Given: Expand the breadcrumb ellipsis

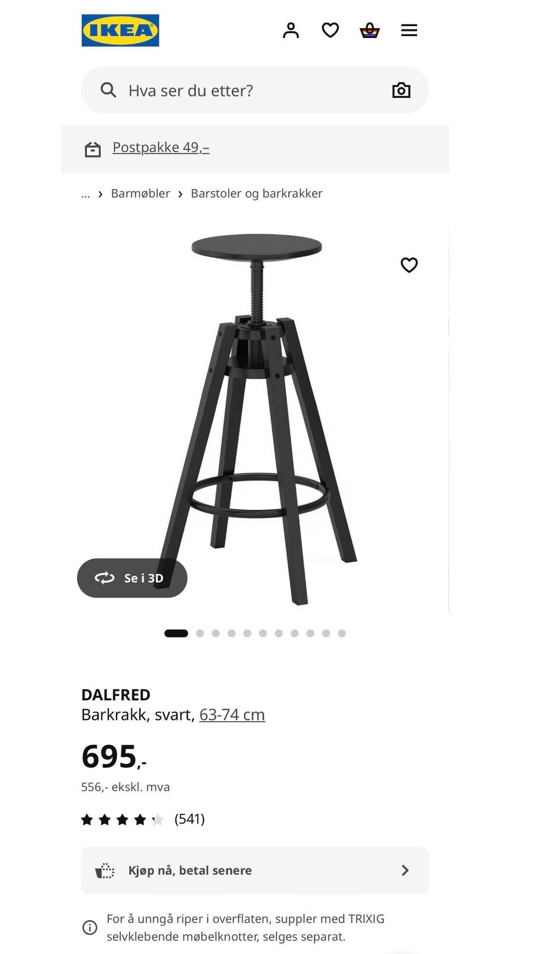Looking at the screenshot, I should tap(86, 194).
